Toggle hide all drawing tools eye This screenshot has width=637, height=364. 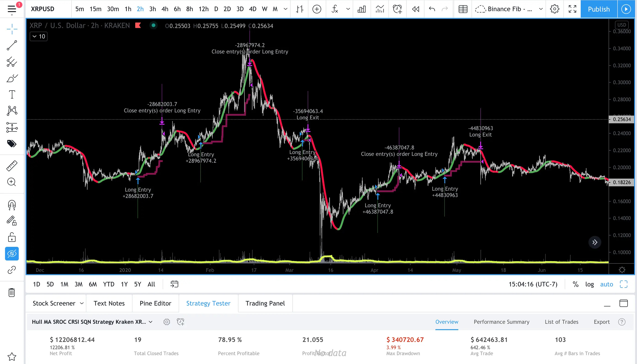click(x=12, y=253)
